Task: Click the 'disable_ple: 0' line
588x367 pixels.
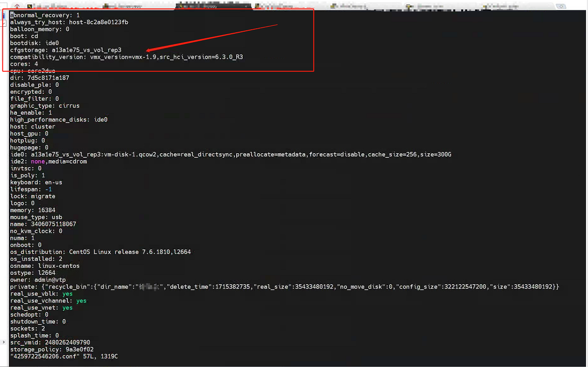Action: tap(35, 85)
